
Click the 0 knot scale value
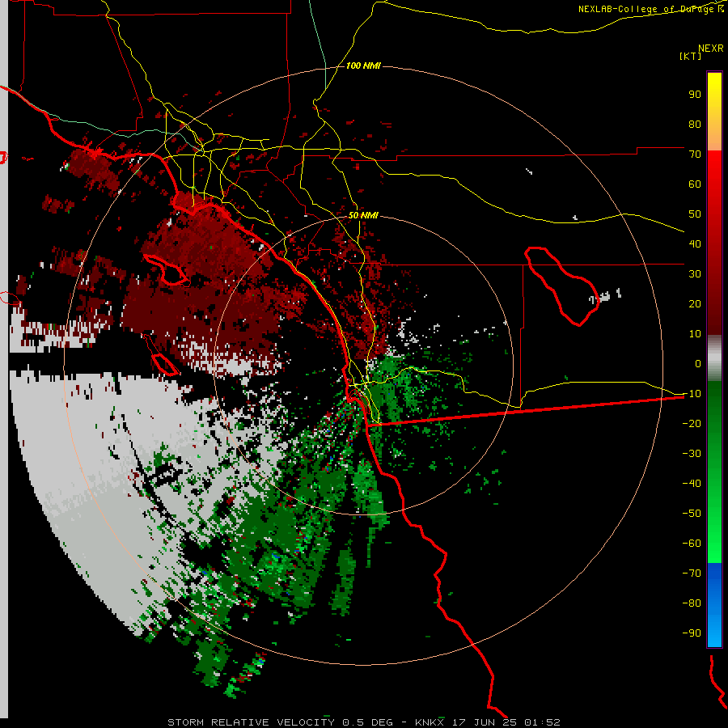click(698, 363)
